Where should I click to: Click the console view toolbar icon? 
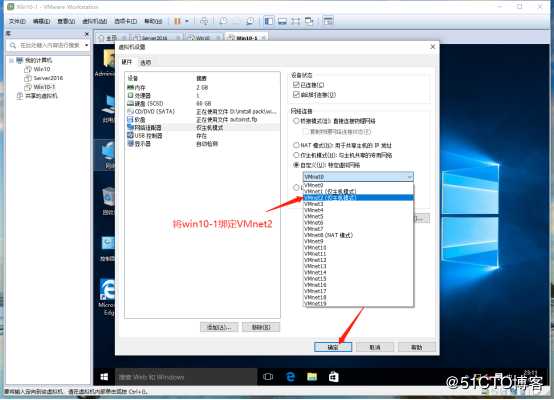[328, 21]
